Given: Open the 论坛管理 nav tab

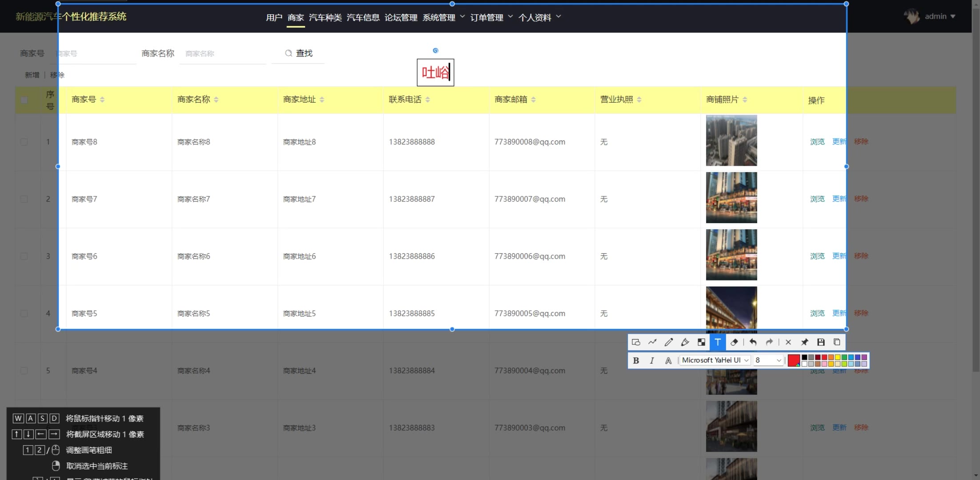Looking at the screenshot, I should click(x=401, y=17).
